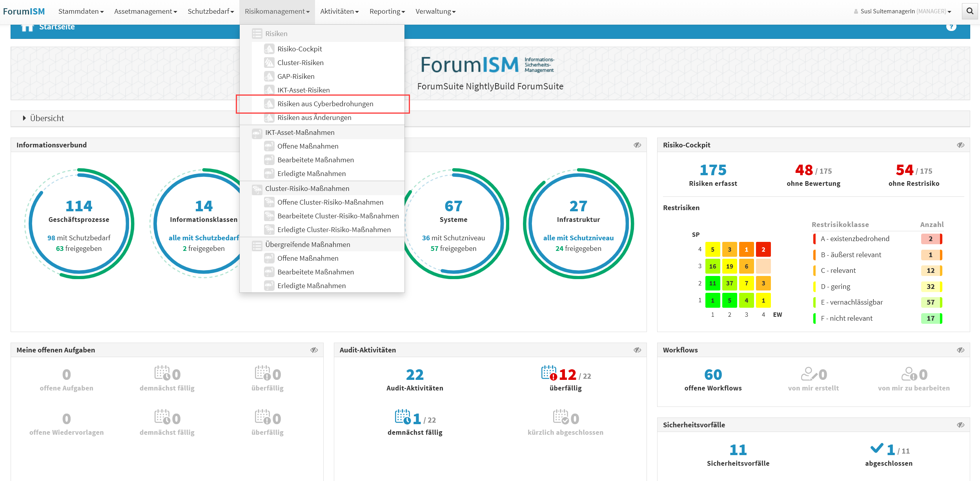Click the Startseite home icon
Image resolution: width=980 pixels, height=481 pixels.
coord(27,27)
